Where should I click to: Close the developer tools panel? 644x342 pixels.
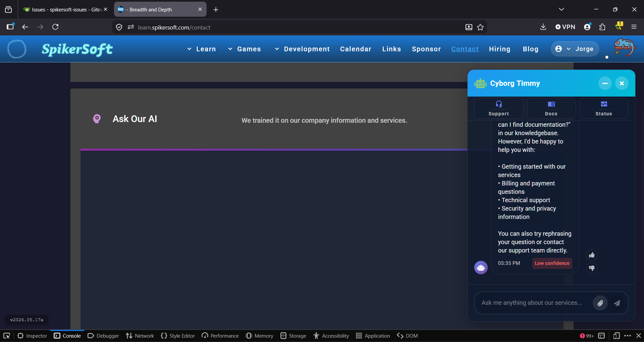[639, 336]
